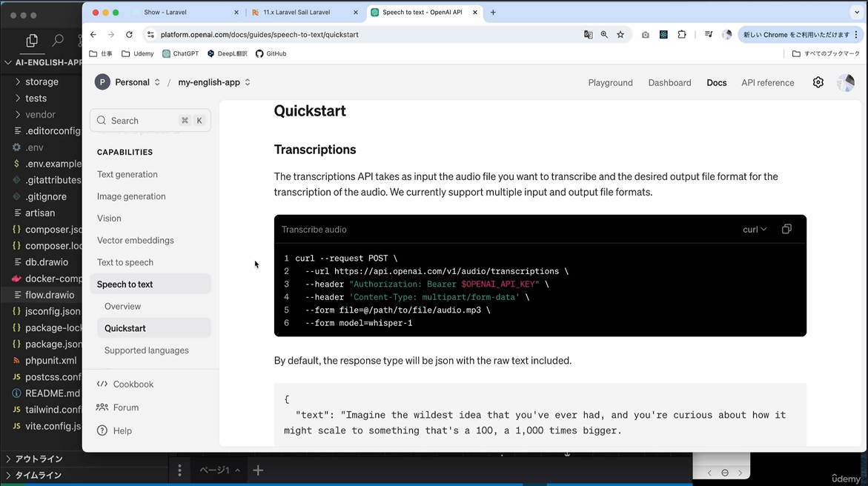Go to Text to speech guide
The image size is (868, 486).
pos(125,262)
